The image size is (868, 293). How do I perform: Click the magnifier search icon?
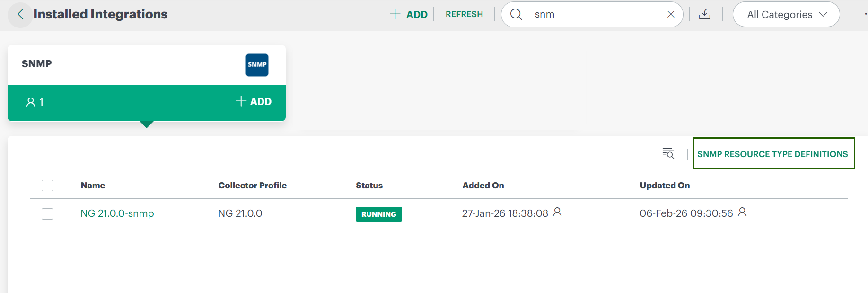pyautogui.click(x=516, y=15)
